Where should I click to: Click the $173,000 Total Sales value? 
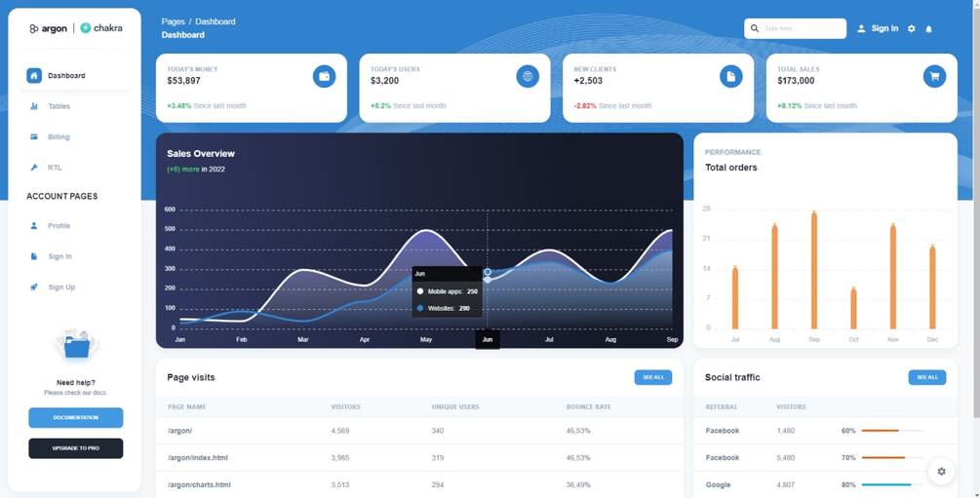click(796, 81)
